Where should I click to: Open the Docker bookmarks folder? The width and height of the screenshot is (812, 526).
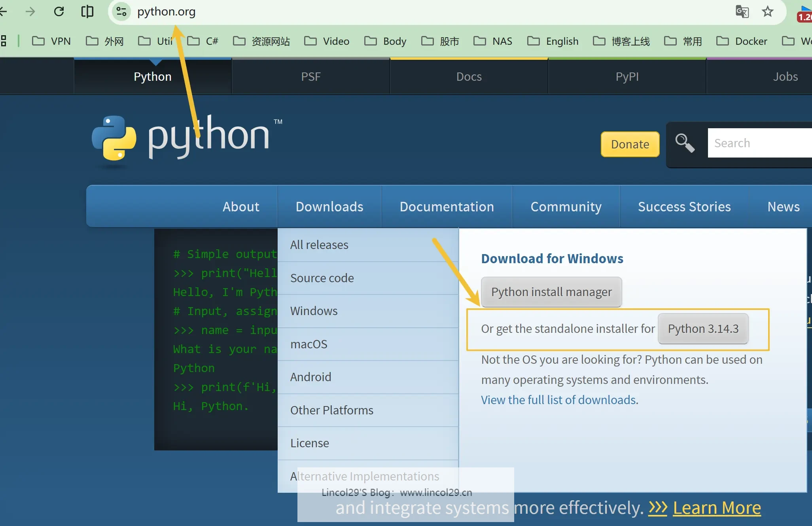click(x=742, y=41)
